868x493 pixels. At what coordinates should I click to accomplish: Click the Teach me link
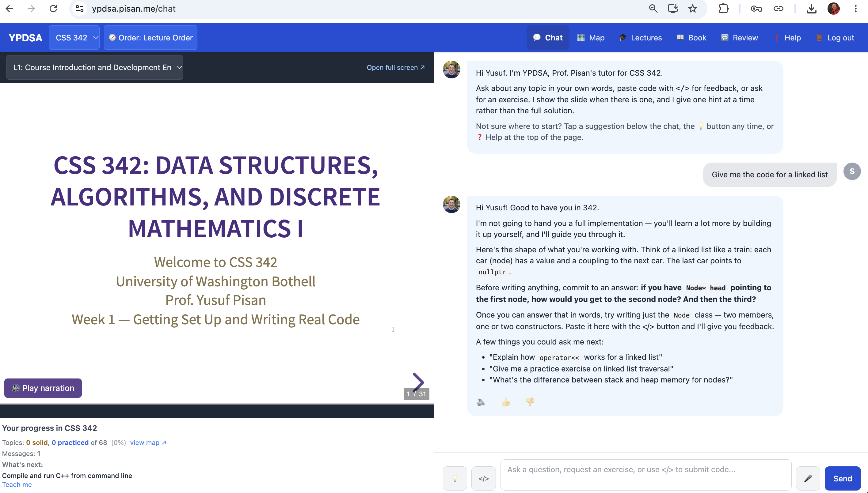(17, 484)
